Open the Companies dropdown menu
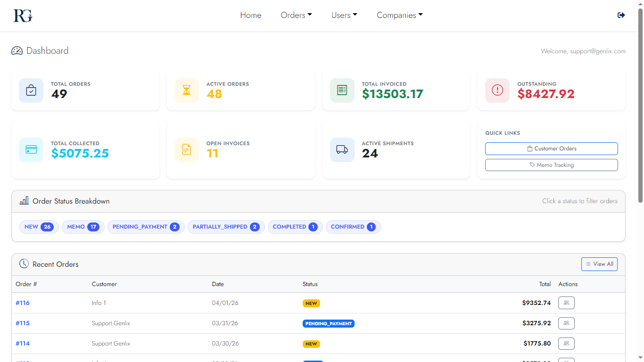Viewport: 644px width, 362px height. 399,15
